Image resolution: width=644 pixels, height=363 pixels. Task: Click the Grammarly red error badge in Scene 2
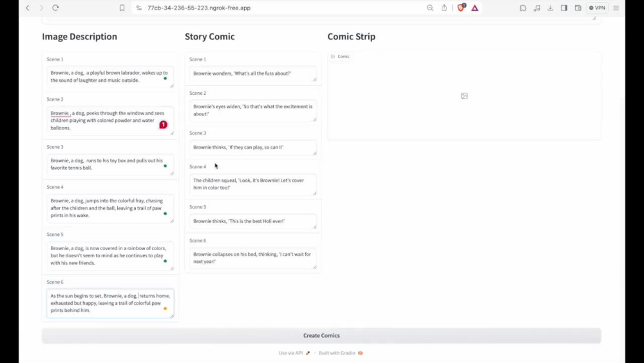pos(163,124)
